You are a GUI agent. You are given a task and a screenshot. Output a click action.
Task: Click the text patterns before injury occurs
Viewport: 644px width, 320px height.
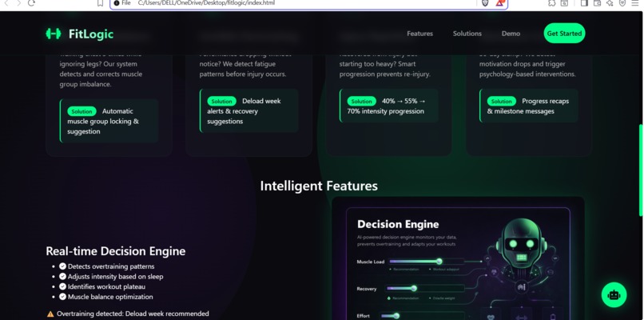(x=243, y=74)
